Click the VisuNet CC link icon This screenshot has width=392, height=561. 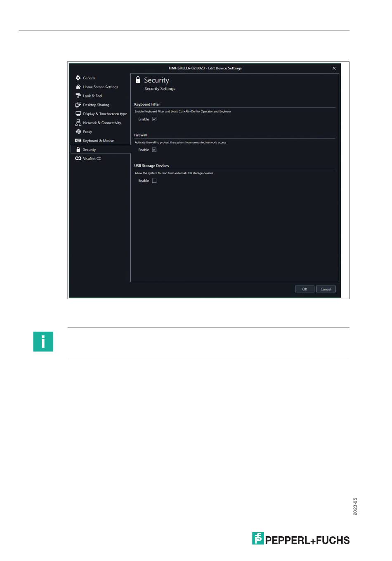pos(78,158)
